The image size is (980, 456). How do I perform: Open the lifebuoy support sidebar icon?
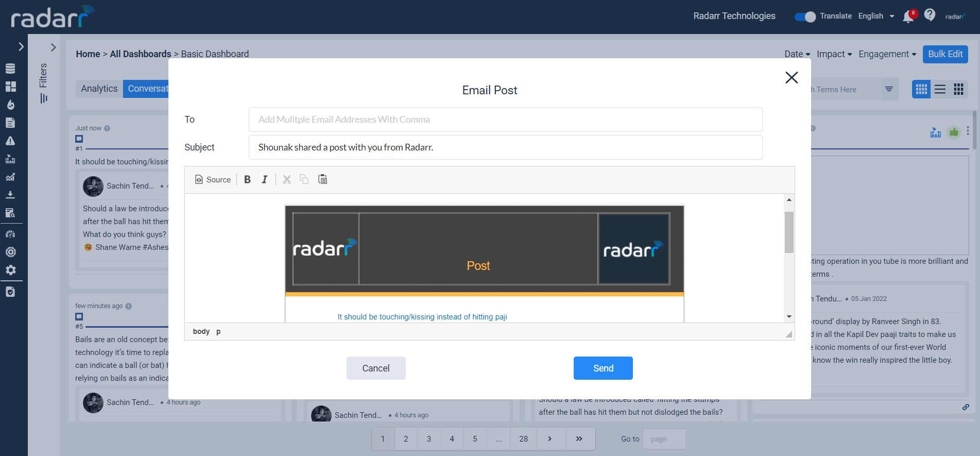pos(10,252)
